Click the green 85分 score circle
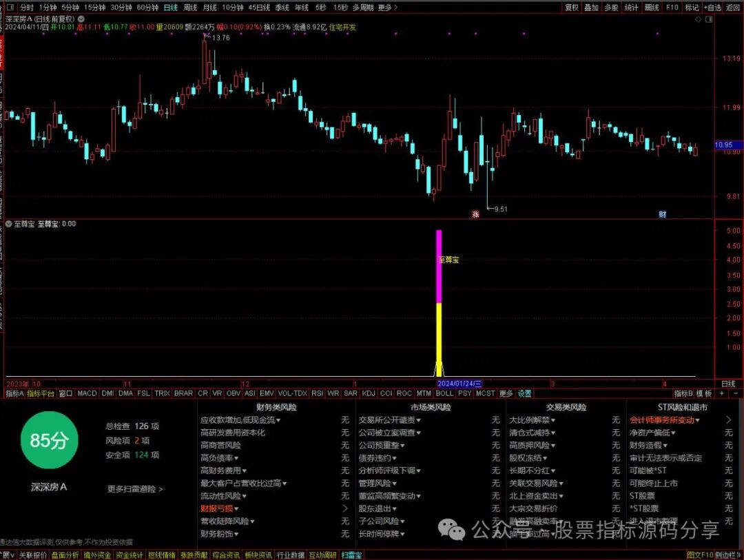 click(x=50, y=440)
